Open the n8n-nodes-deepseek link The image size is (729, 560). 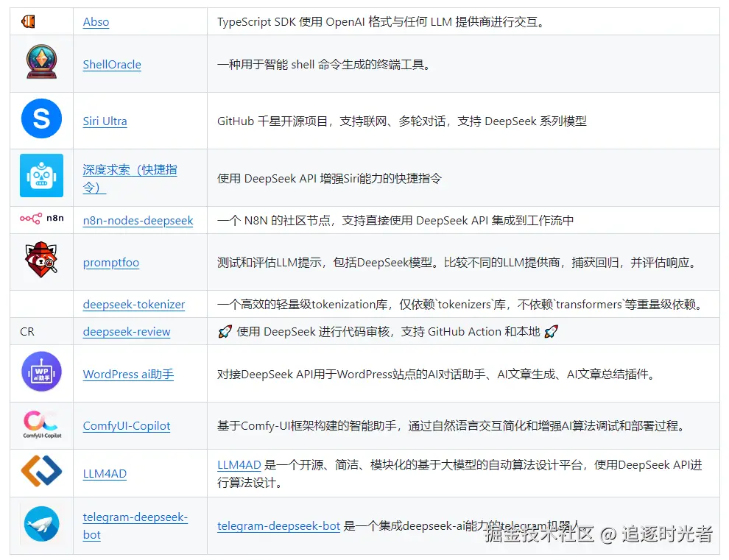pyautogui.click(x=138, y=220)
